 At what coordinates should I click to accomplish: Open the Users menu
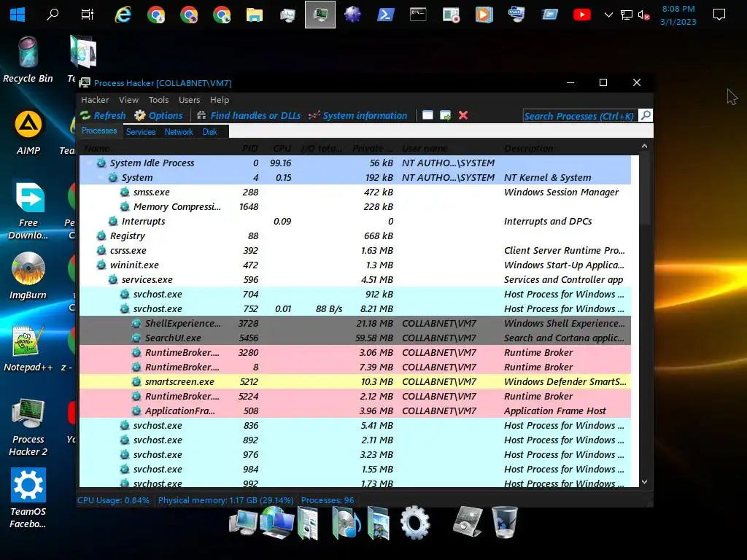pos(189,100)
